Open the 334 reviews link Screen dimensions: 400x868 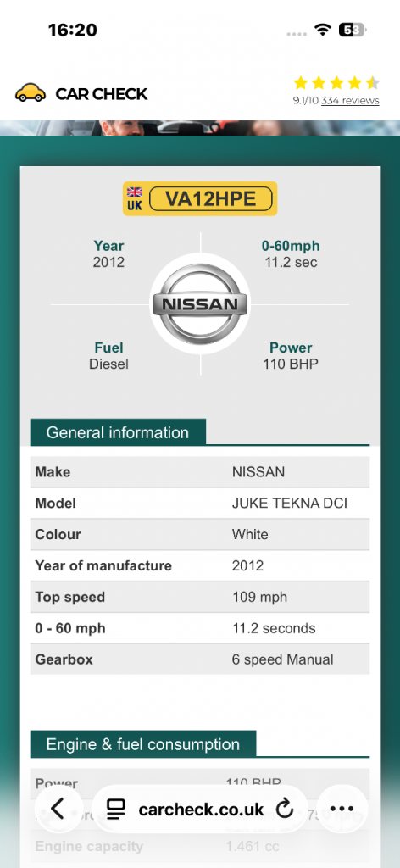point(350,101)
